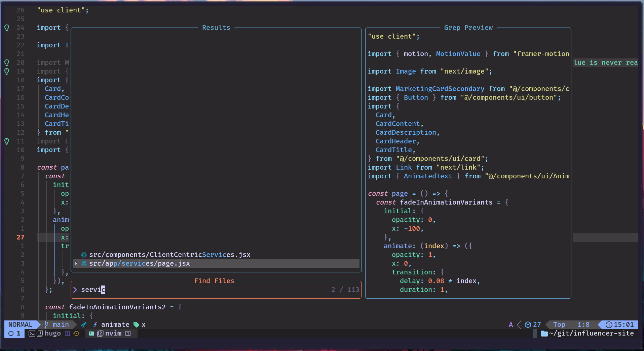Click the lightbulb hint icon on line 24
The image size is (644, 351).
(x=7, y=28)
